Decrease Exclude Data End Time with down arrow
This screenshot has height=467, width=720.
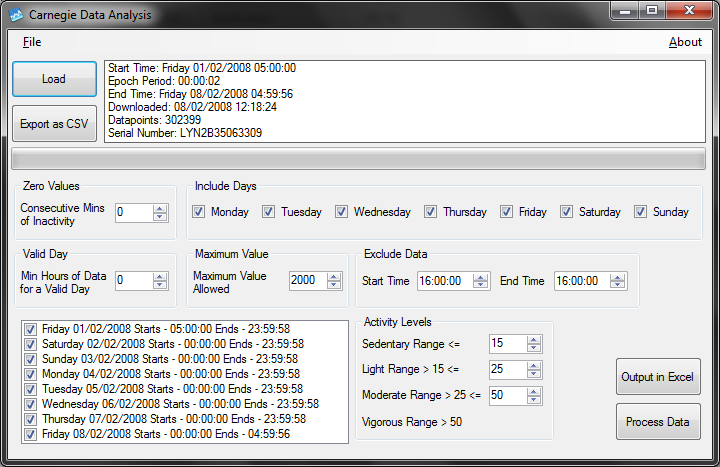[618, 285]
